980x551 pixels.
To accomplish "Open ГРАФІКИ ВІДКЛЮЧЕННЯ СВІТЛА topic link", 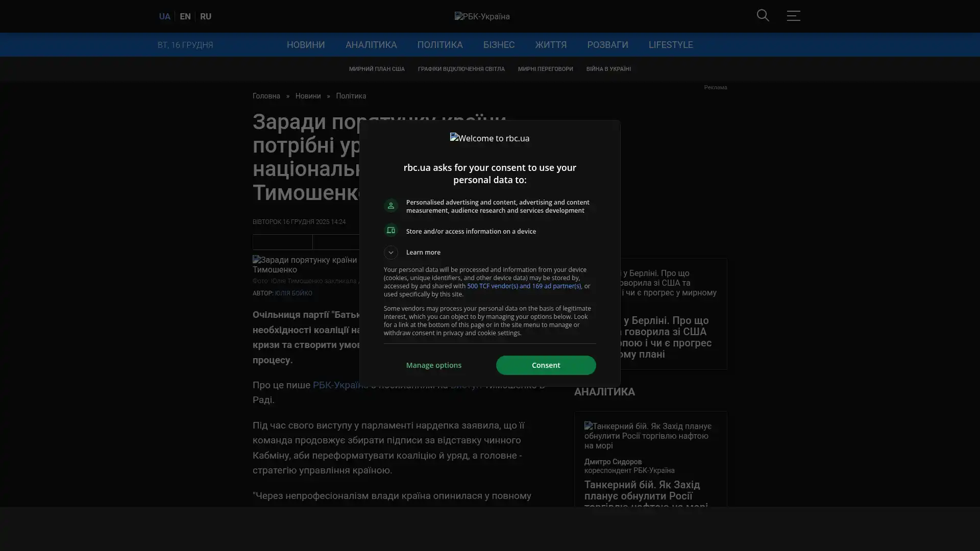I will (x=460, y=69).
